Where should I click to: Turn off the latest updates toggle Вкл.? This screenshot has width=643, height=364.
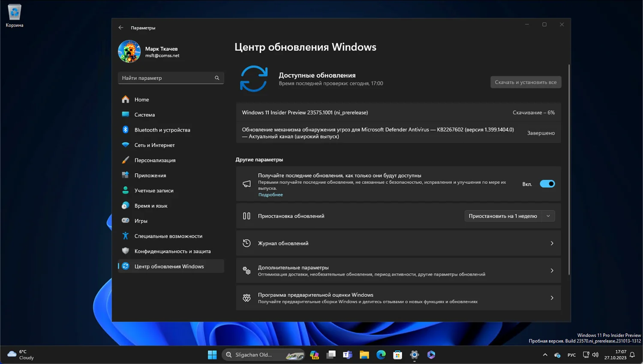coord(547,184)
